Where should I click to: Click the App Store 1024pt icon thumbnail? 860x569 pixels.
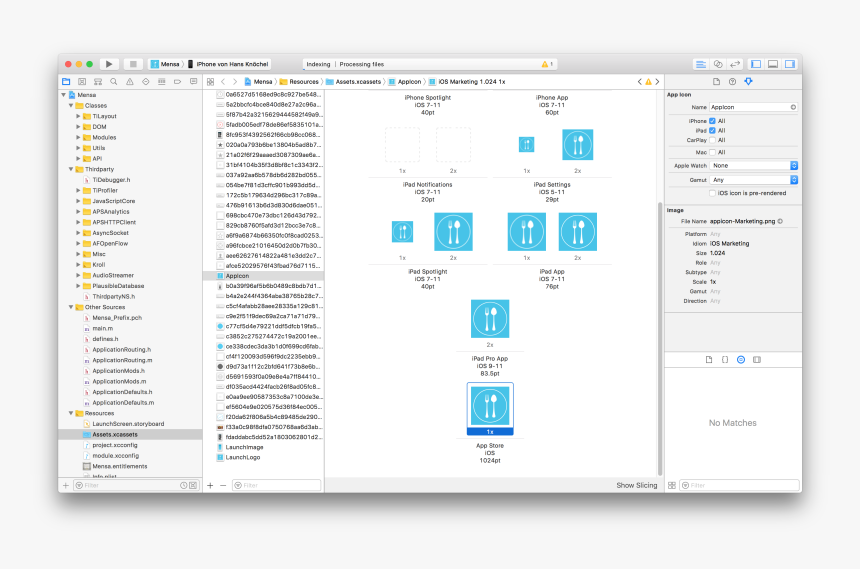[490, 407]
